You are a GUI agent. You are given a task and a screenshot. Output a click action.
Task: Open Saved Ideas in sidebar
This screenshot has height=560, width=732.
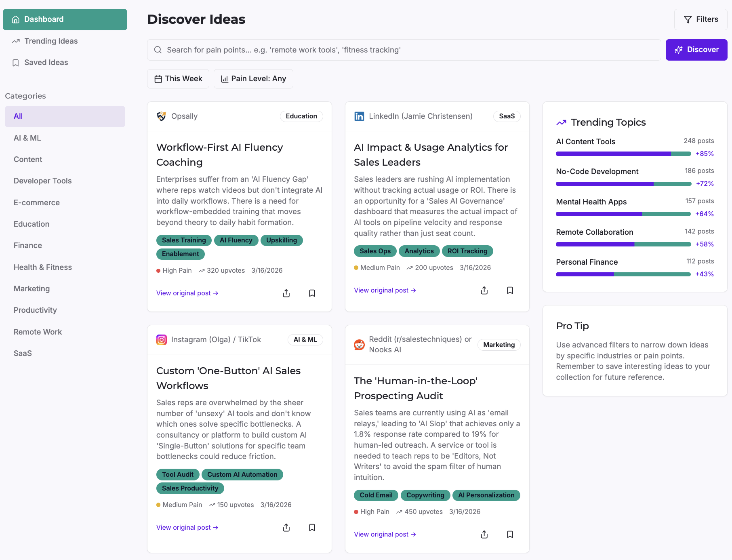(46, 63)
